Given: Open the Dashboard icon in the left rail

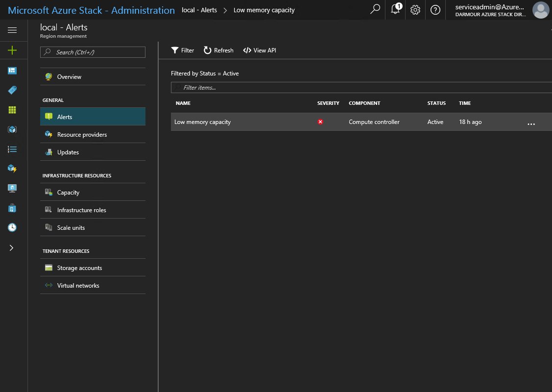Looking at the screenshot, I should coord(12,71).
